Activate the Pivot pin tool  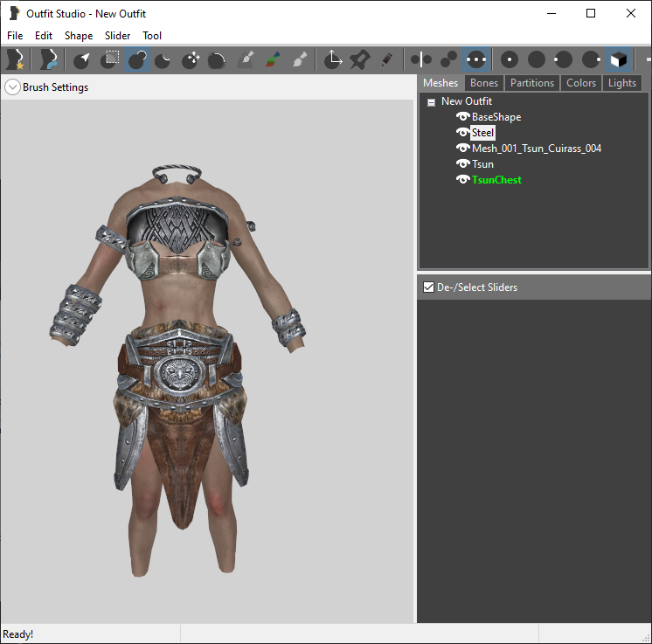point(360,59)
